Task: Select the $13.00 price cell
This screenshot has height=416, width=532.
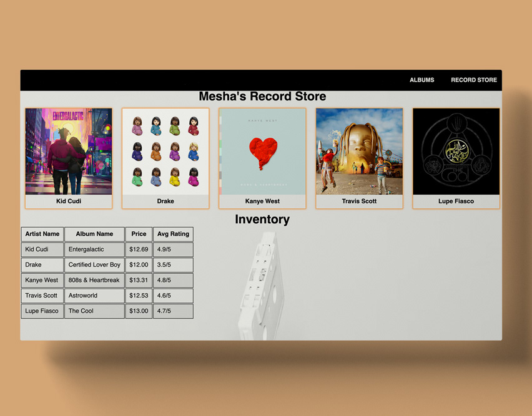Action: coord(139,311)
